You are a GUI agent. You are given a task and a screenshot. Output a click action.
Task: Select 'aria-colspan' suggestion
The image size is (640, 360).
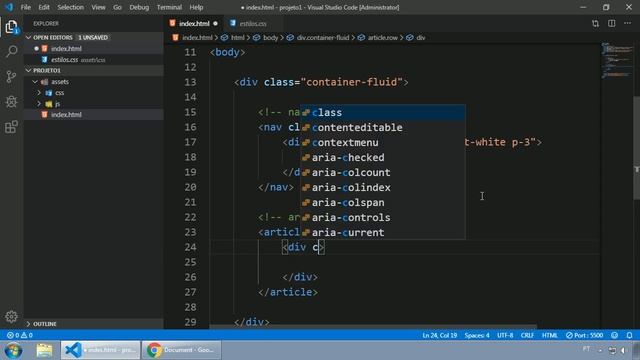coord(383,202)
